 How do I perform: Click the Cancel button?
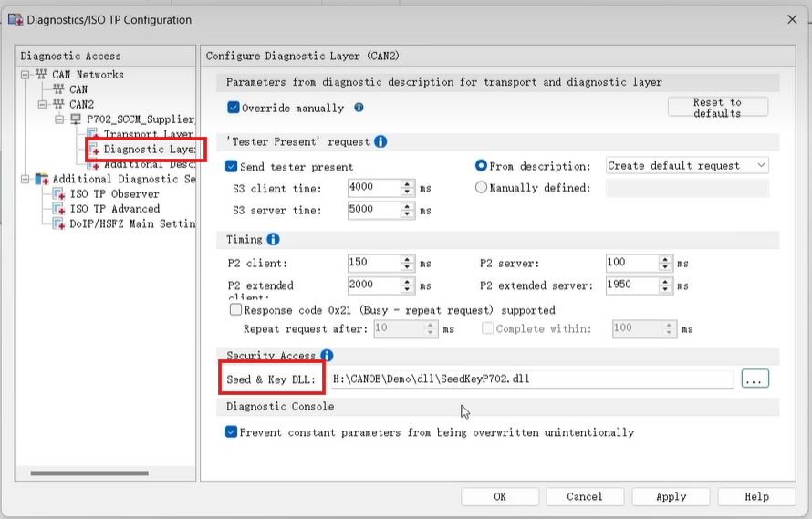click(x=585, y=497)
